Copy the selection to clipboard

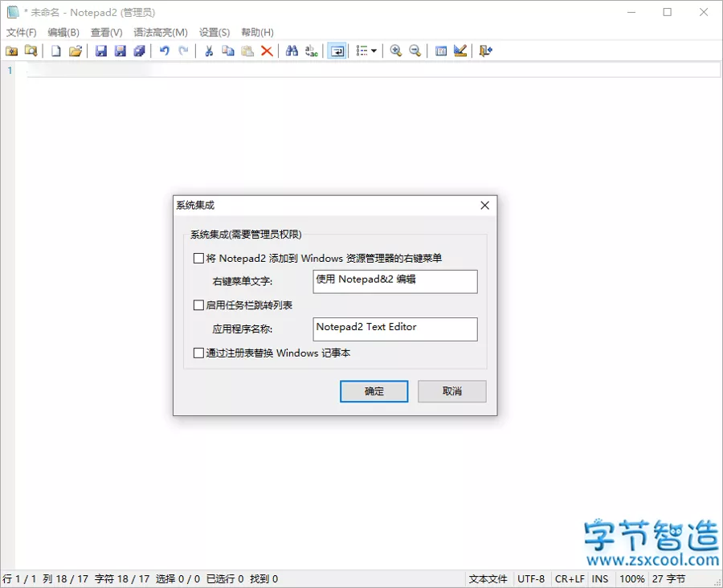228,51
